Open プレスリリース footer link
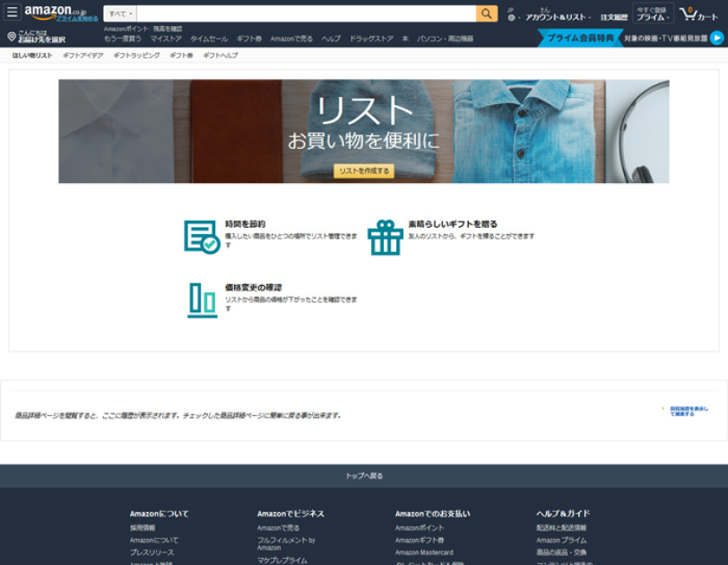Image resolution: width=728 pixels, height=565 pixels. coord(152,552)
